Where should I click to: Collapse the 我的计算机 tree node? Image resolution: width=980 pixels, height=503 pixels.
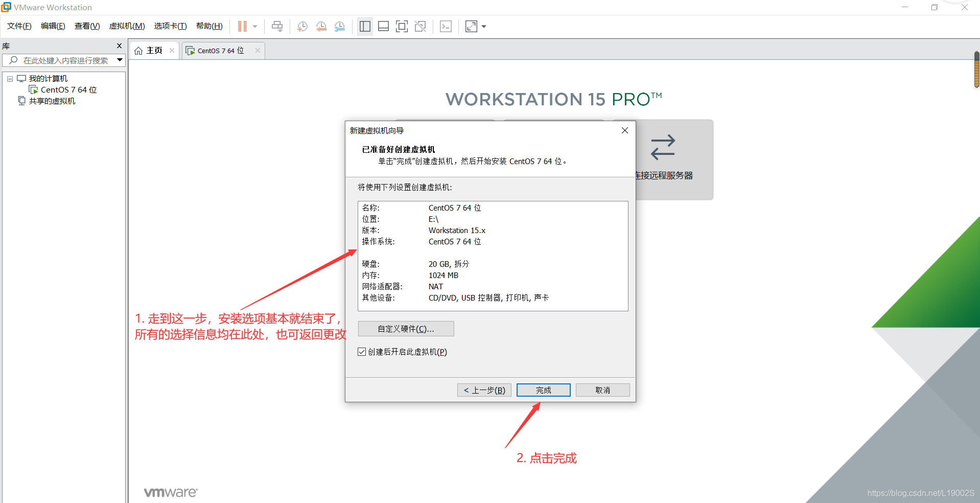click(x=10, y=79)
